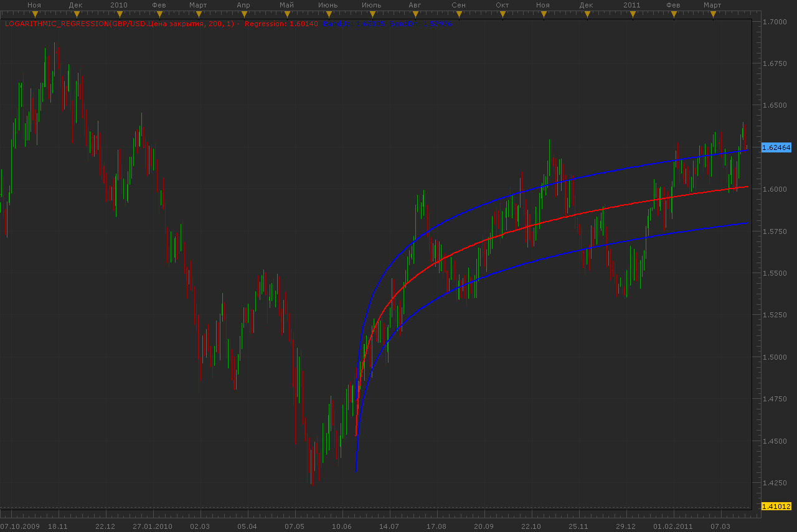Click the 05.04 date label
Image resolution: width=797 pixels, height=532 pixels.
(247, 526)
